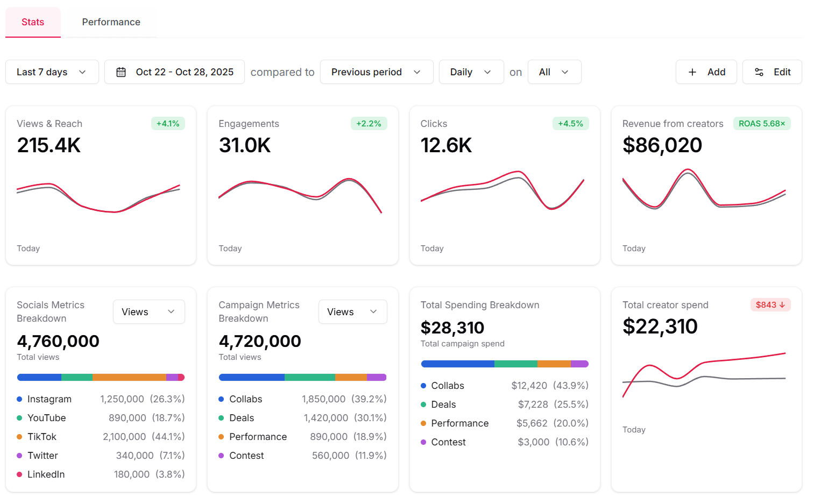Click the sliders icon on Edit button
This screenshot has width=828, height=504.
(759, 72)
